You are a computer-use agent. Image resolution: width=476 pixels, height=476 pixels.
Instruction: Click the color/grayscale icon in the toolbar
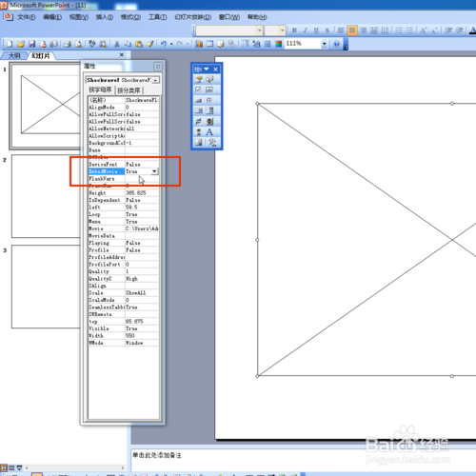tap(279, 44)
